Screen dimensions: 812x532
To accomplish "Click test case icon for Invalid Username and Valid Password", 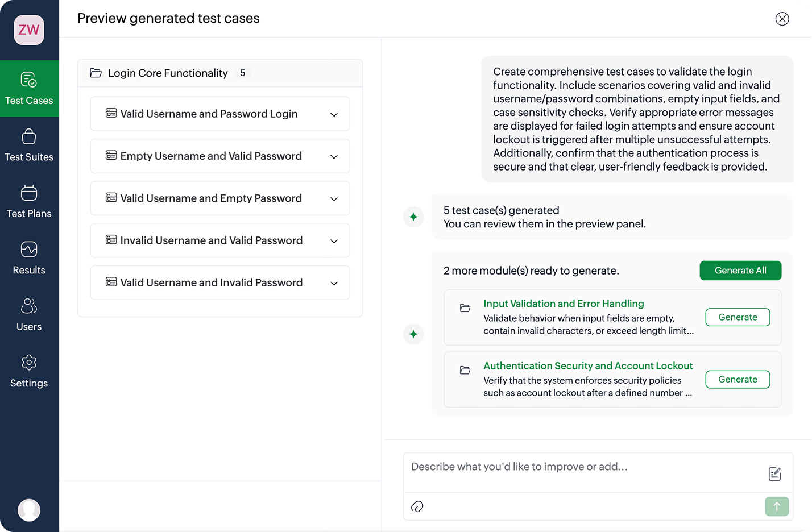I will coord(111,240).
